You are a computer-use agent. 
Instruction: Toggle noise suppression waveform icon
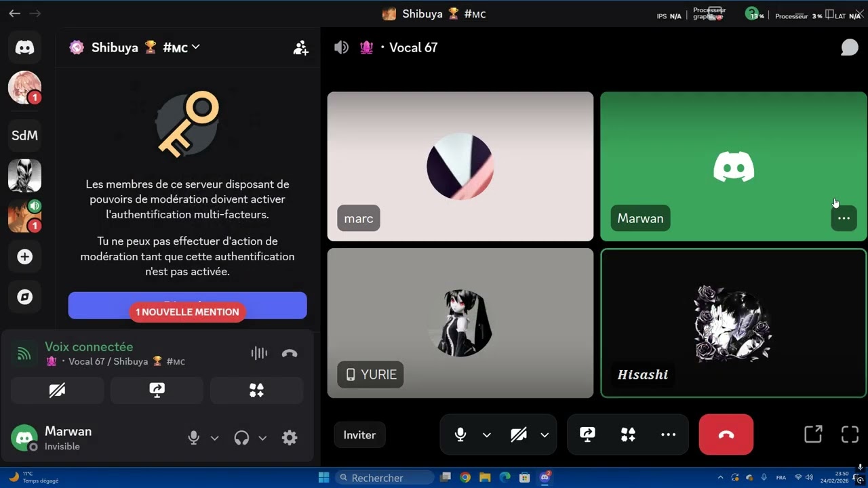pyautogui.click(x=259, y=353)
